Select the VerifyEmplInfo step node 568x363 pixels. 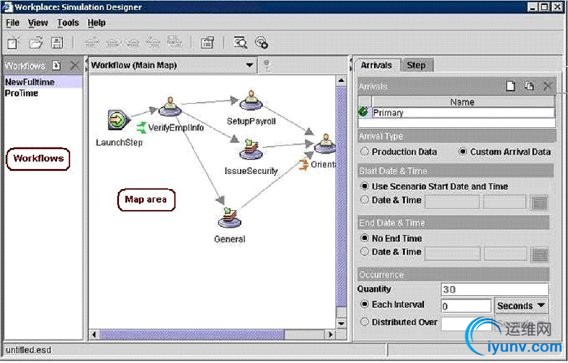170,107
